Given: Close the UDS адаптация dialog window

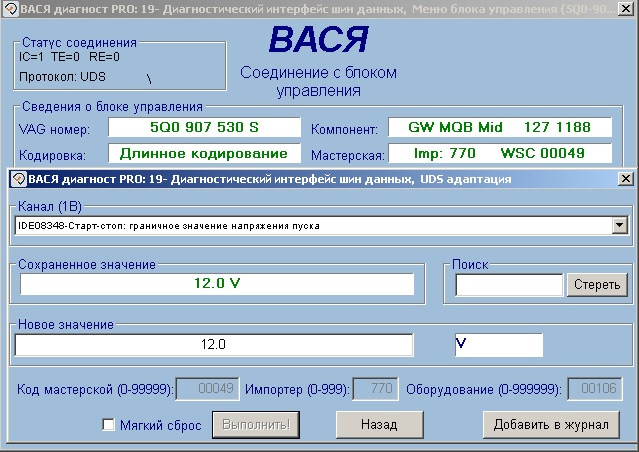Looking at the screenshot, I should (626, 179).
